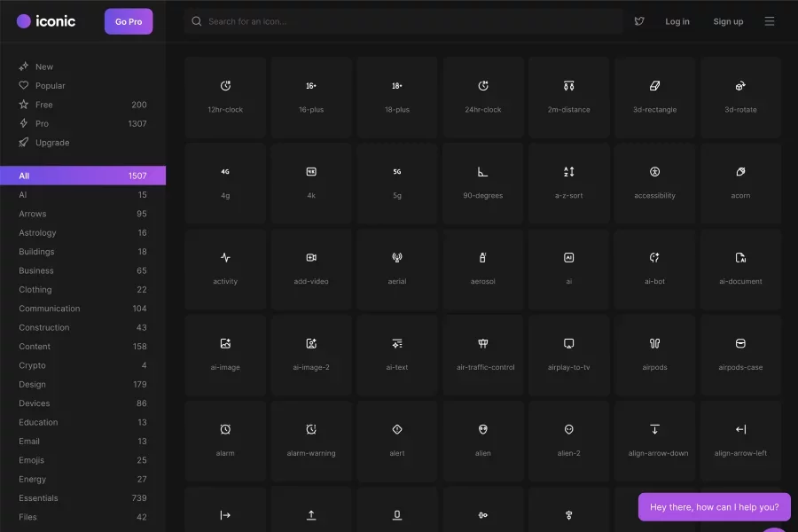Click the Log in link
This screenshot has width=798, height=532.
677,21
